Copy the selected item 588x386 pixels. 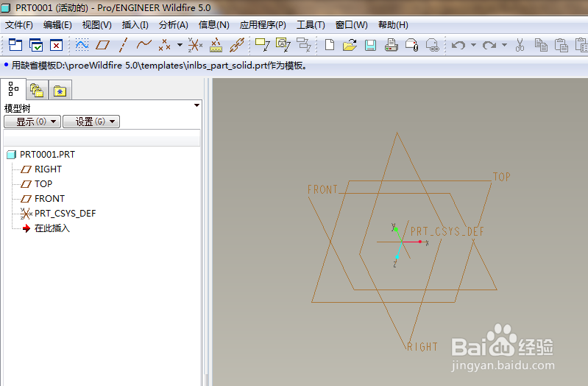pyautogui.click(x=541, y=45)
